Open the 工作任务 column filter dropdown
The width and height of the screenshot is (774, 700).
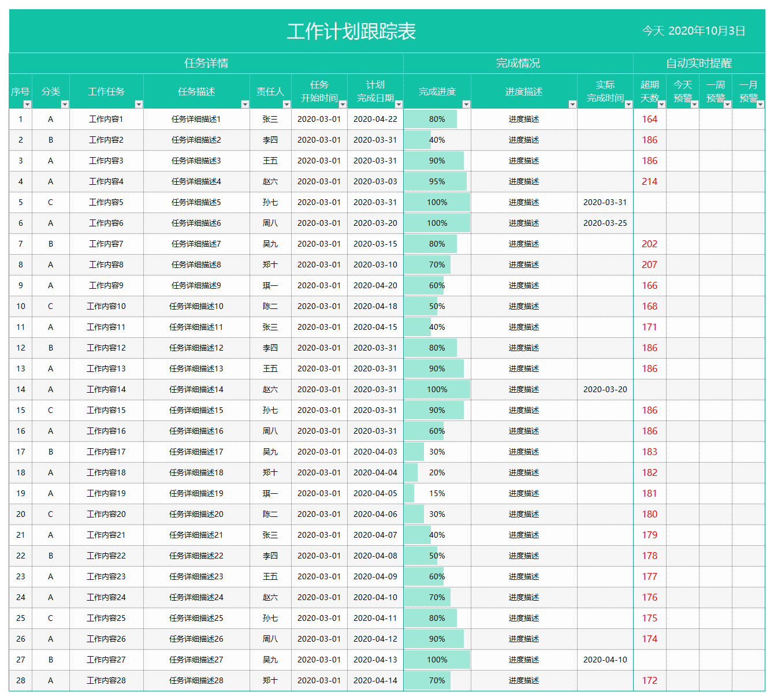point(139,105)
